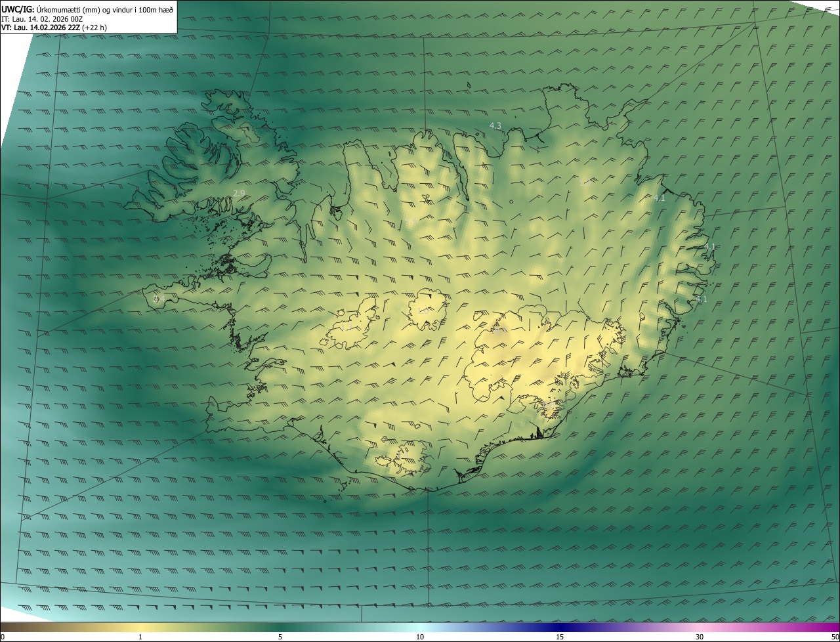Click the '50' tick on the color scale

tap(835, 637)
